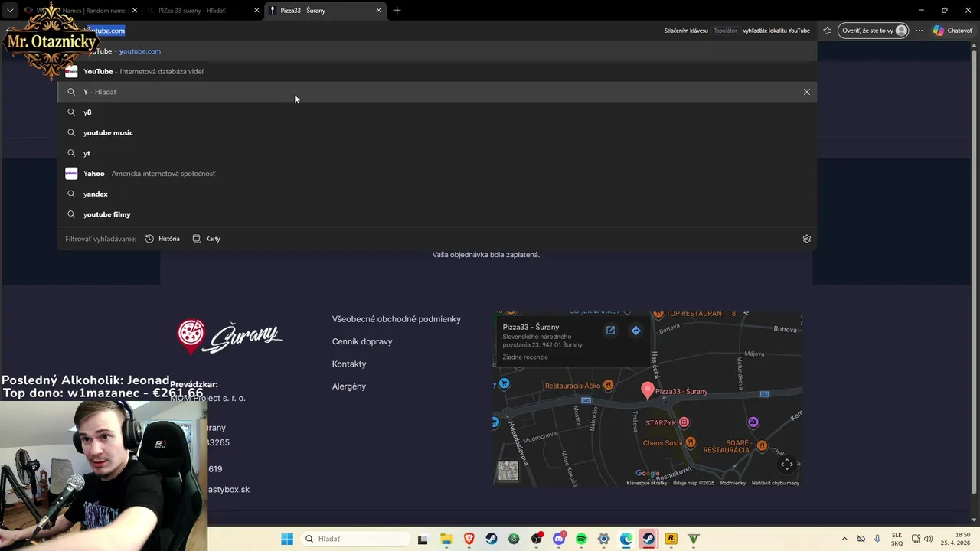
Task: Choose the youtube music suggestion
Action: (x=437, y=132)
